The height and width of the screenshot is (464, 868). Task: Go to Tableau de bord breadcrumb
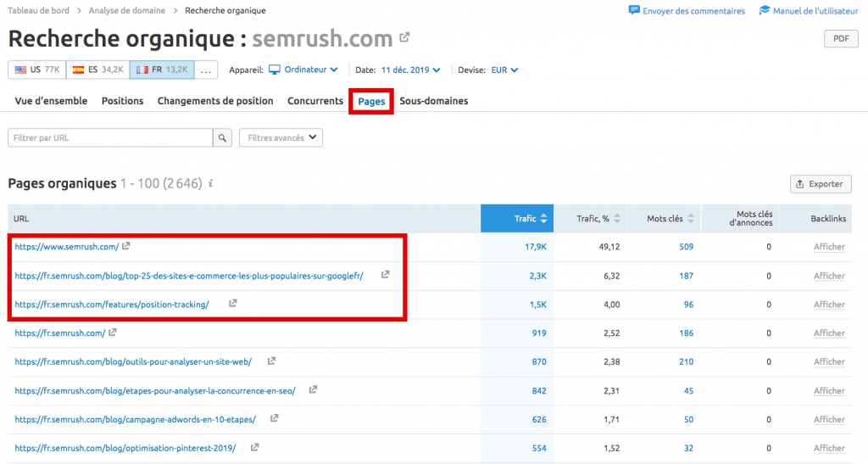pos(39,10)
